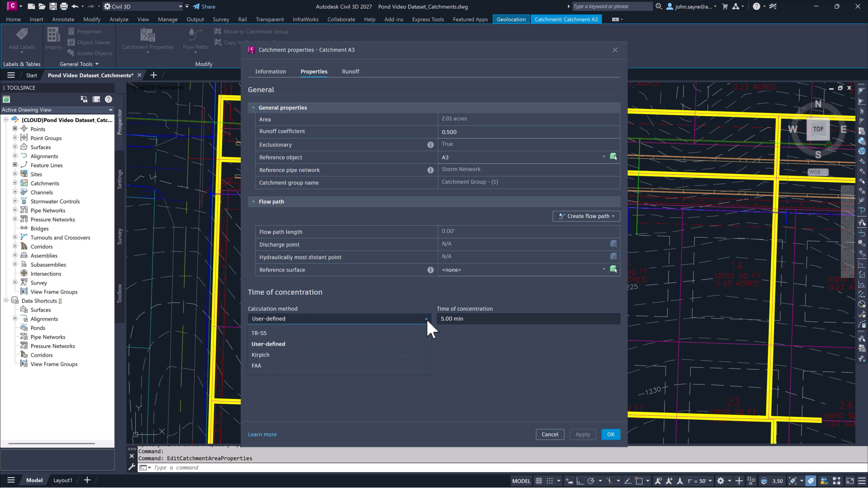The height and width of the screenshot is (488, 868).
Task: Click the Clean Screen icon in status bar
Action: pyautogui.click(x=850, y=481)
